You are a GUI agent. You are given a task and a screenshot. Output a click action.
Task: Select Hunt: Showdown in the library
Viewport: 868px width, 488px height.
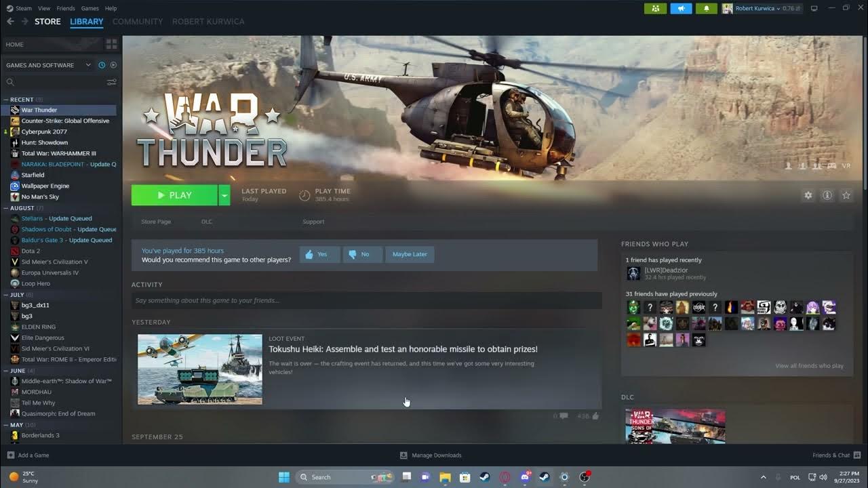[45, 142]
